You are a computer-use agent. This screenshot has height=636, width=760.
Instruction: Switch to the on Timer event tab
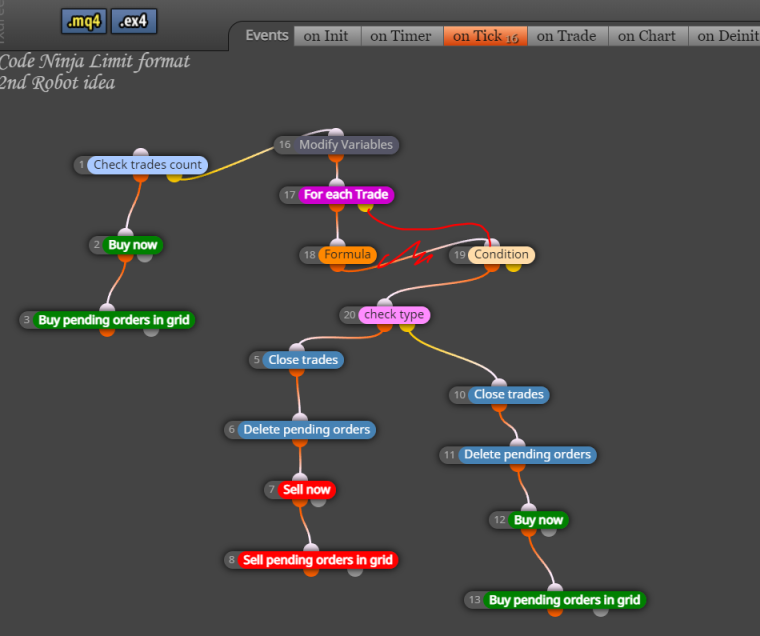point(401,36)
